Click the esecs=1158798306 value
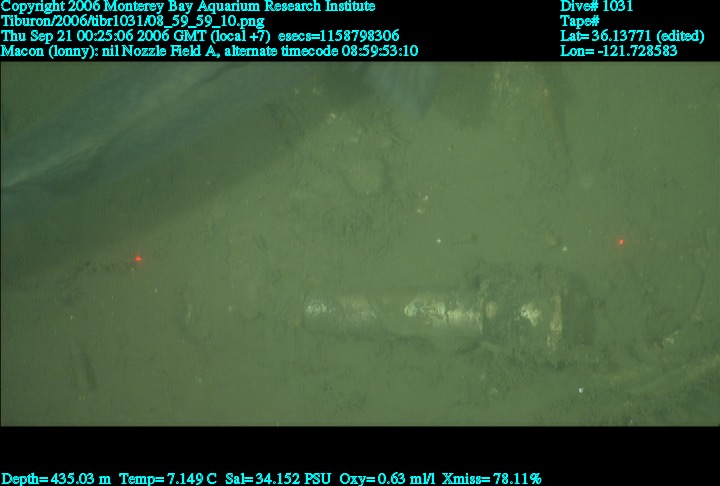The height and width of the screenshot is (486, 720). (338, 36)
